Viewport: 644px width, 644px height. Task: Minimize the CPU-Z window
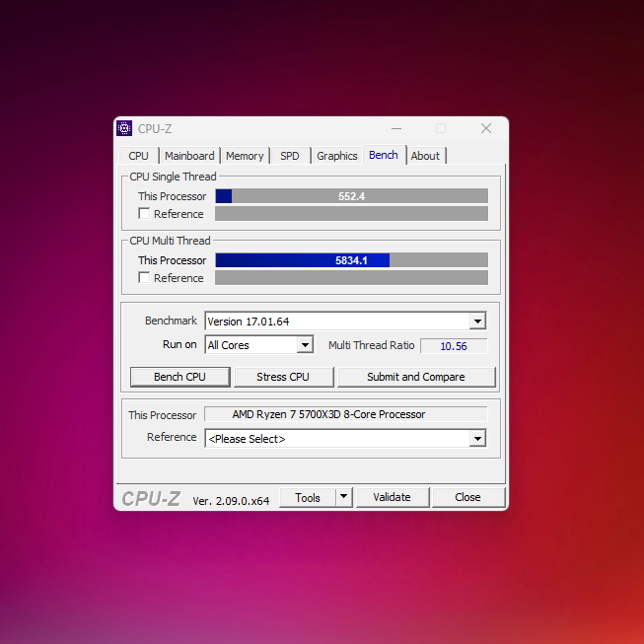click(x=396, y=128)
